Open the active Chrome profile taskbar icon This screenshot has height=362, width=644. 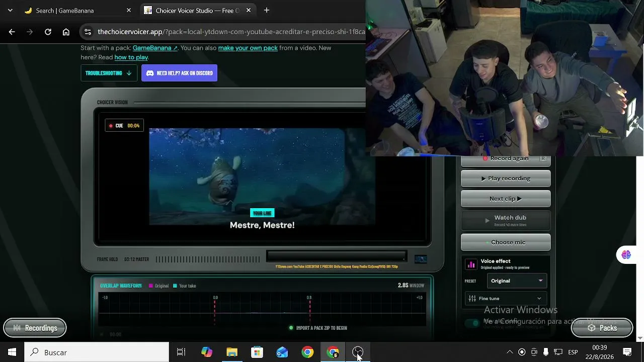point(333,352)
